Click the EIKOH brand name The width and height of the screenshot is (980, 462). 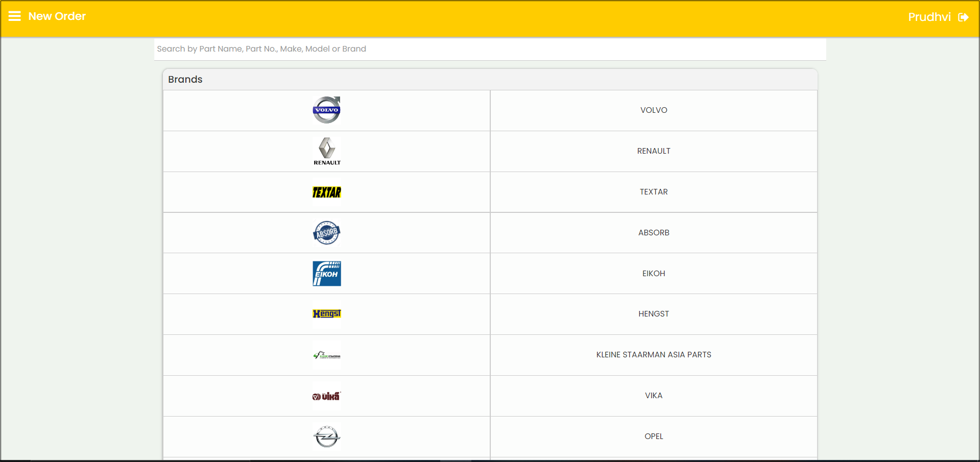(654, 274)
